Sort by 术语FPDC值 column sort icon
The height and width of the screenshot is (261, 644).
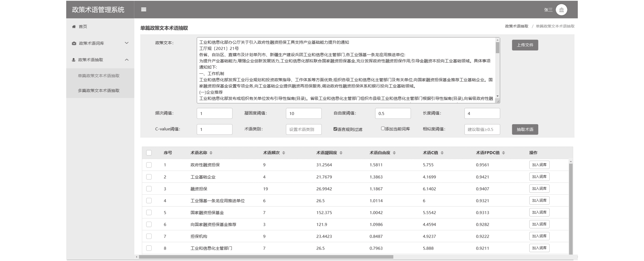[503, 153]
